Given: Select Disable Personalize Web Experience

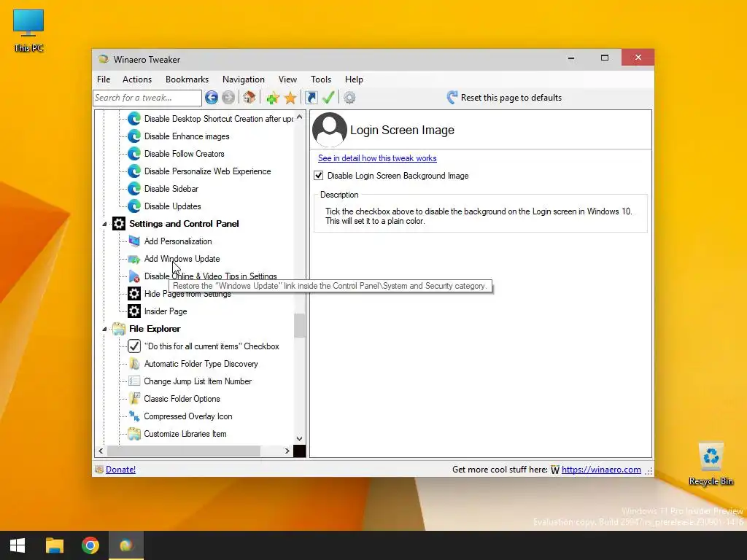Looking at the screenshot, I should (208, 171).
